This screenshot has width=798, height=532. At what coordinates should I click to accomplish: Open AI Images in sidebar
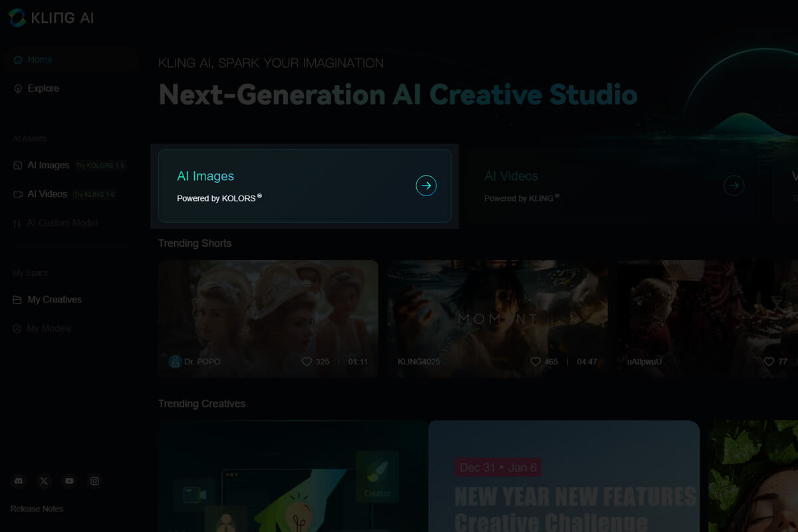(x=48, y=166)
